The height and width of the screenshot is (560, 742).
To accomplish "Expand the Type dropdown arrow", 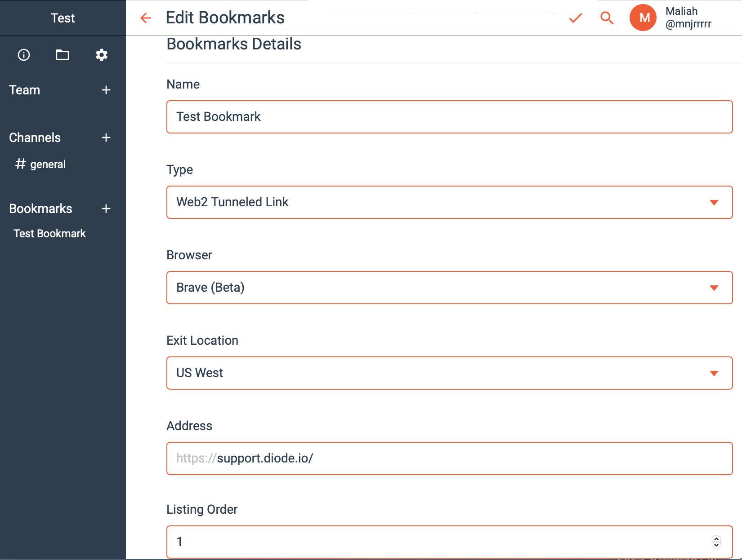I will tap(714, 202).
